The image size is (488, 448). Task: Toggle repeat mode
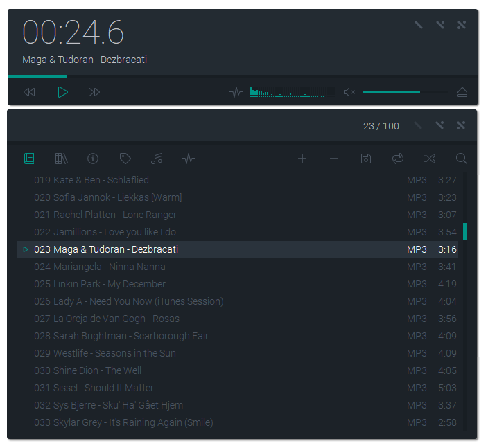pyautogui.click(x=398, y=159)
